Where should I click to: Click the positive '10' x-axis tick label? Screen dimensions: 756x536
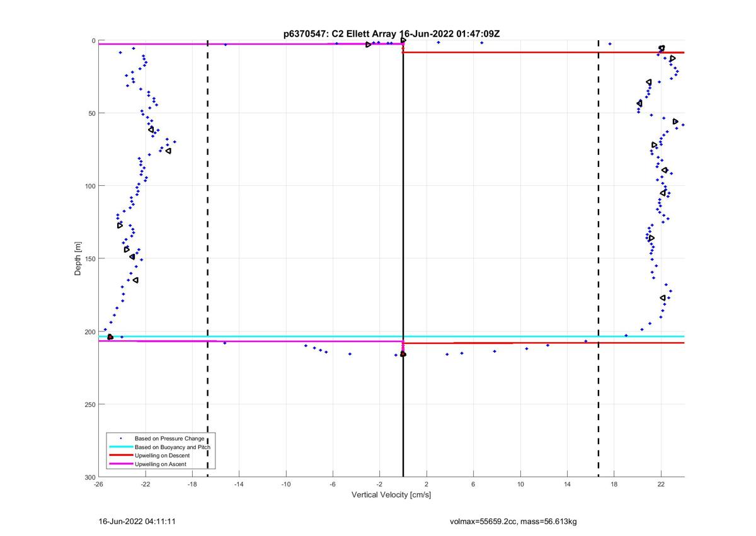click(x=520, y=484)
